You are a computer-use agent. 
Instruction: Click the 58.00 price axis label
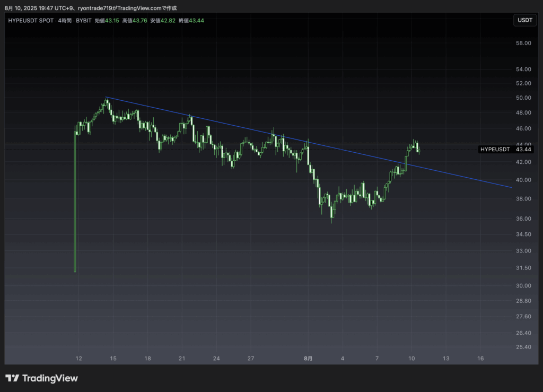tap(523, 43)
